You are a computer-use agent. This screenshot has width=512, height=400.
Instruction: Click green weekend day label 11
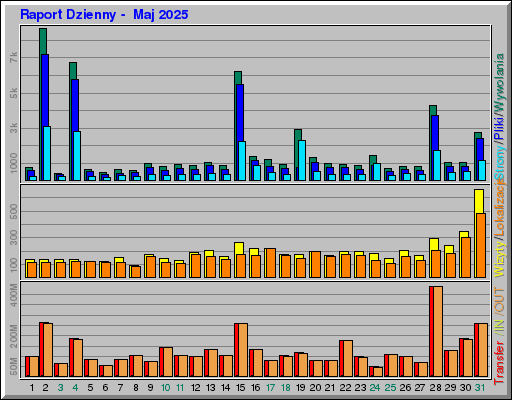pyautogui.click(x=180, y=388)
